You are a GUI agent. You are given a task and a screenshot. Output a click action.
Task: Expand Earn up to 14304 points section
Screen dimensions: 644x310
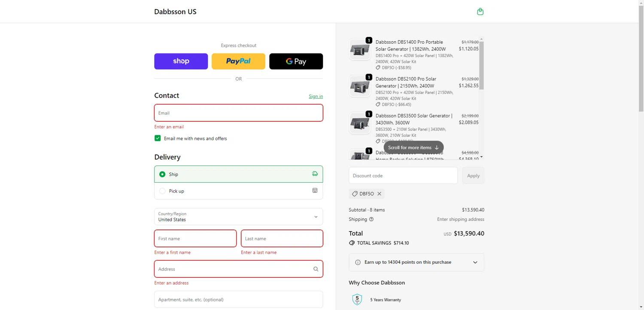pyautogui.click(x=416, y=262)
